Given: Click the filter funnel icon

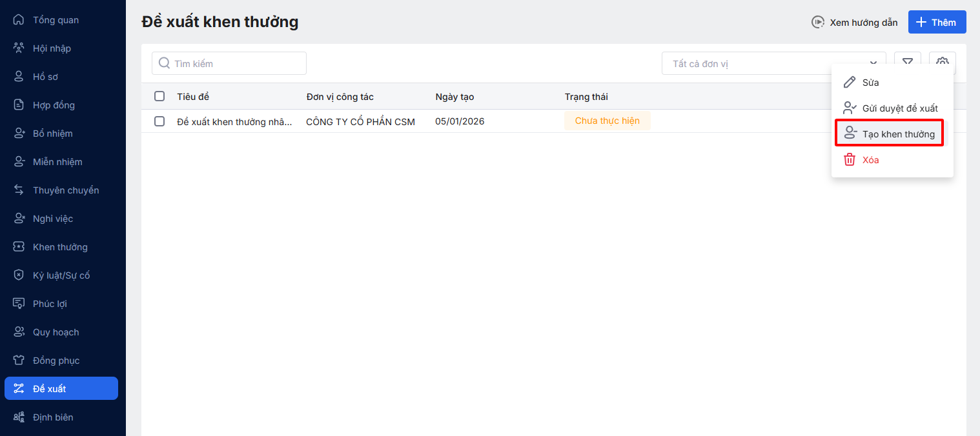Looking at the screenshot, I should (908, 62).
